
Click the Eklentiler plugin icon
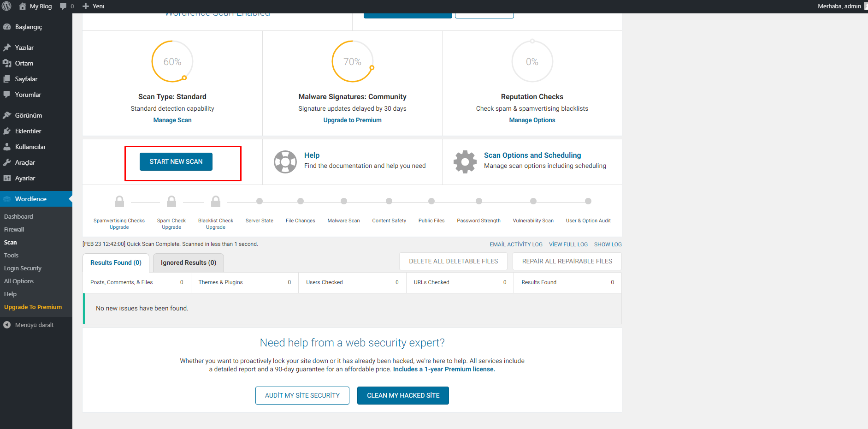click(x=7, y=131)
